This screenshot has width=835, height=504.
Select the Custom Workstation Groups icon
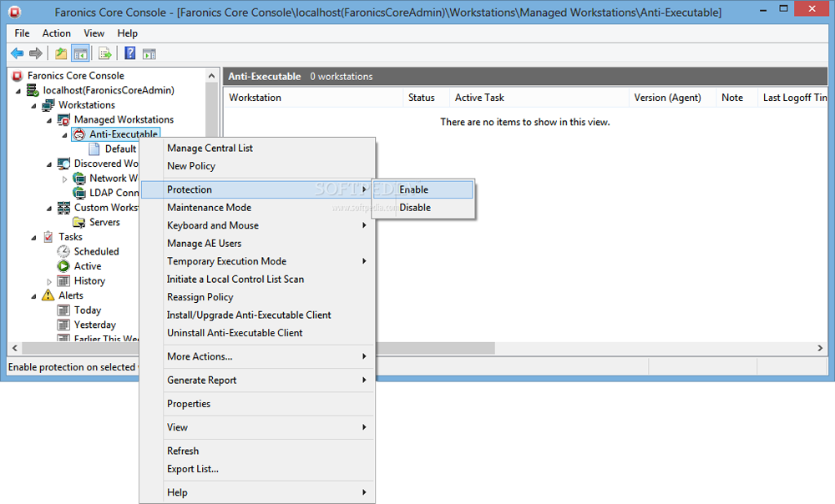coord(64,208)
